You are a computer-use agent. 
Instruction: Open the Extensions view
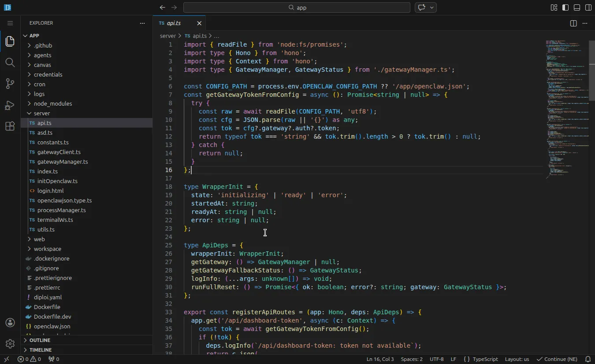pos(10,126)
